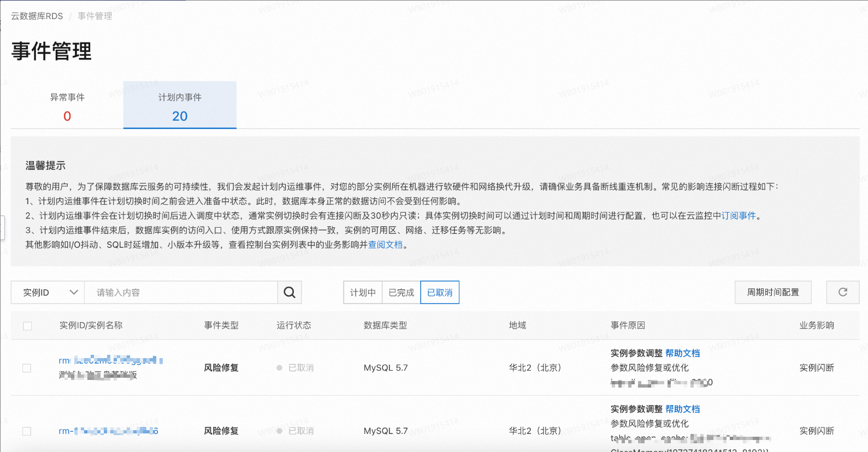Click 华北2（北京） region in first row
This screenshot has height=452, width=868.
coord(535,368)
